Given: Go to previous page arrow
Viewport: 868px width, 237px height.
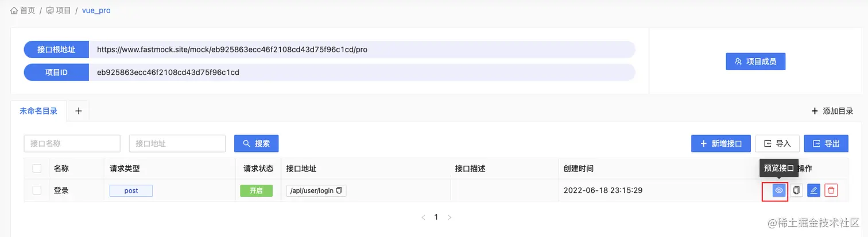Looking at the screenshot, I should coord(424,217).
